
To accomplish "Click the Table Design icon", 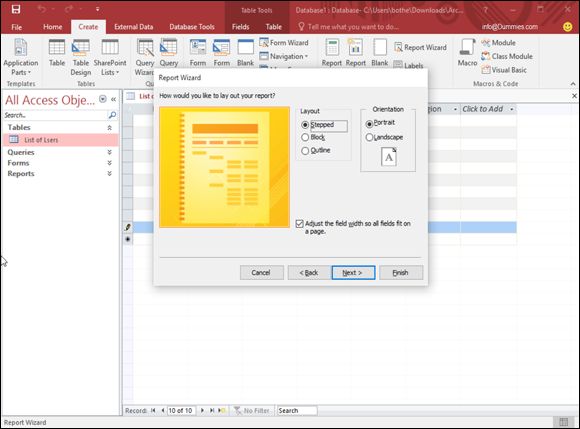I will point(81,48).
